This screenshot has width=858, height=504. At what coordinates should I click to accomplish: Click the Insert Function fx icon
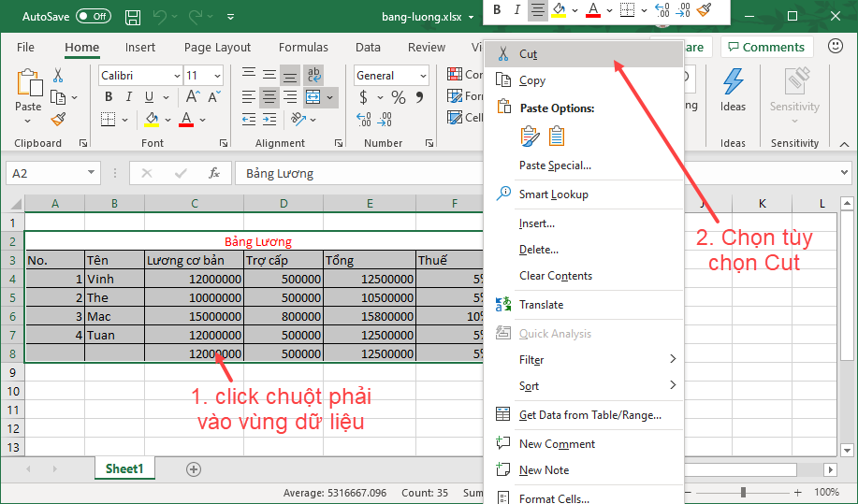pos(214,173)
